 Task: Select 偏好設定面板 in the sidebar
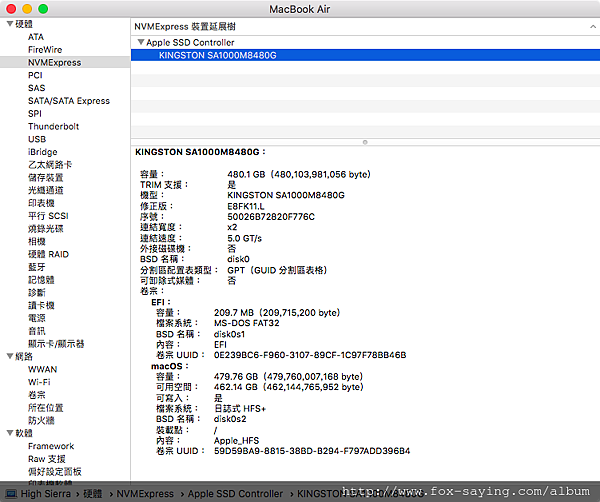[x=55, y=472]
